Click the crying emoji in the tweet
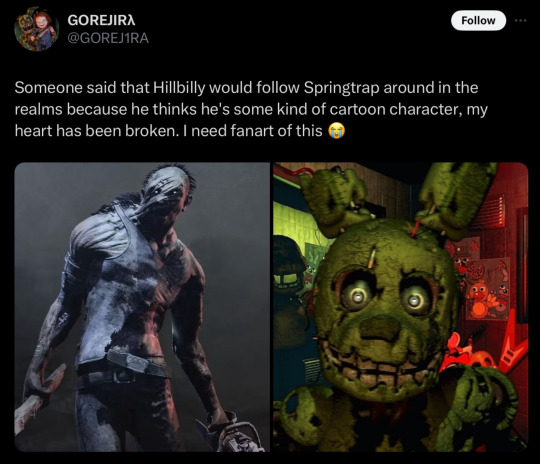 click(336, 131)
